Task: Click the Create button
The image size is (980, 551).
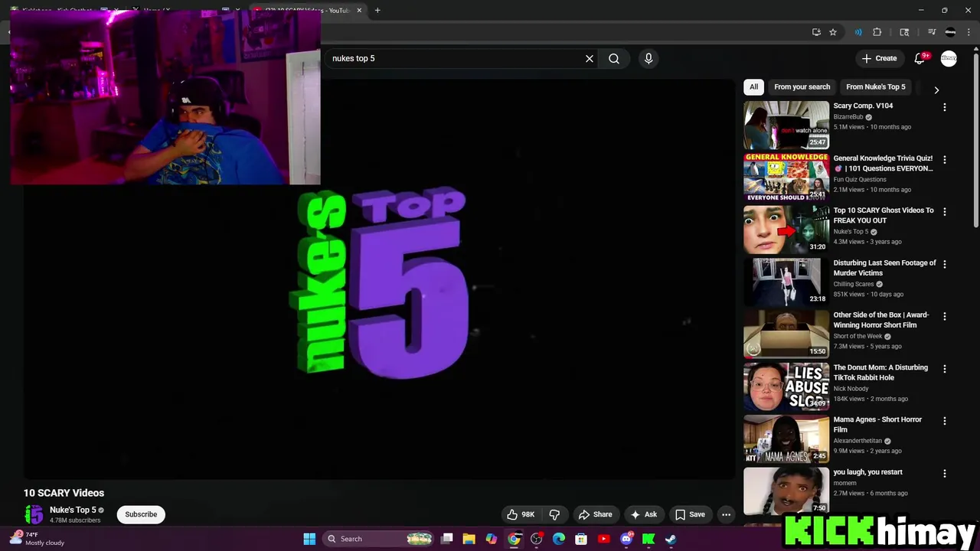Action: (x=879, y=58)
